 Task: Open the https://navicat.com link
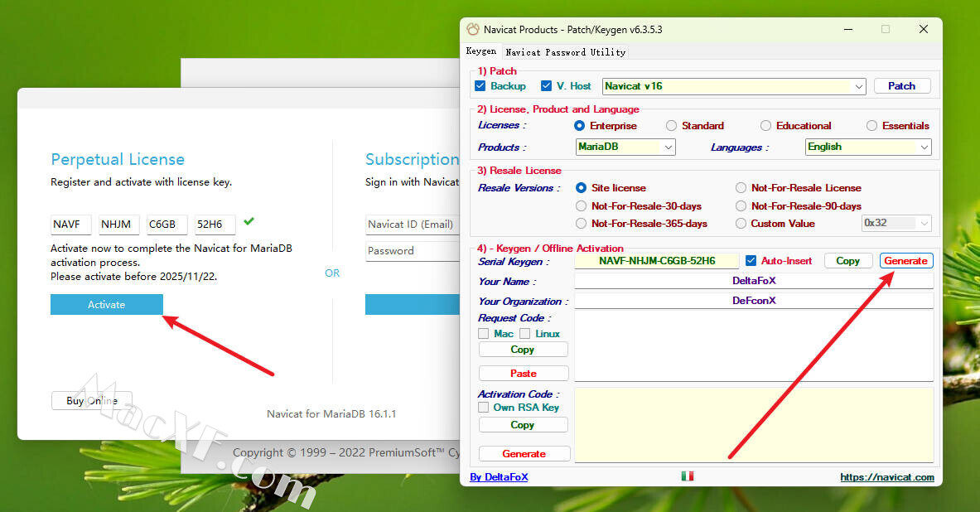point(886,477)
